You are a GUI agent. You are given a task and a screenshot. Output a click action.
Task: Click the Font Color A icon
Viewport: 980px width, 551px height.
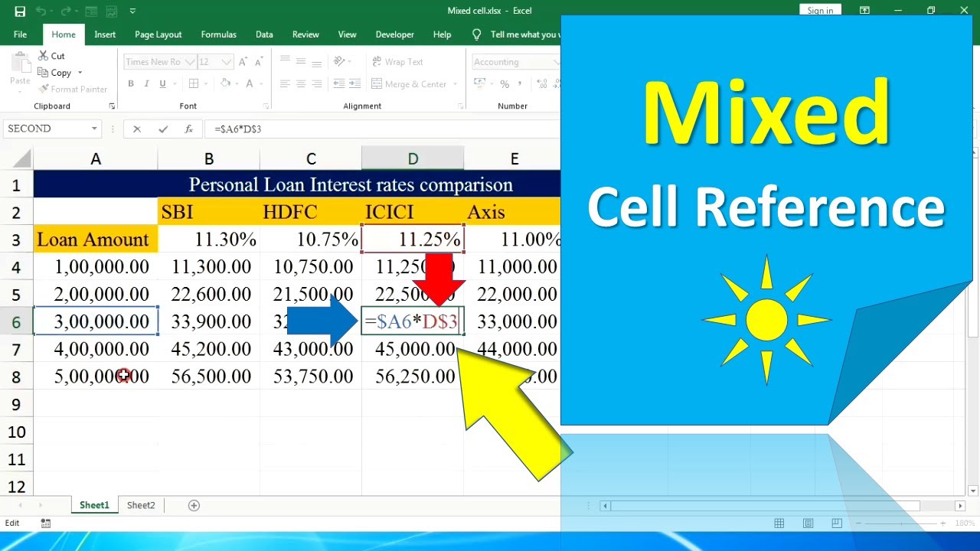tap(250, 84)
